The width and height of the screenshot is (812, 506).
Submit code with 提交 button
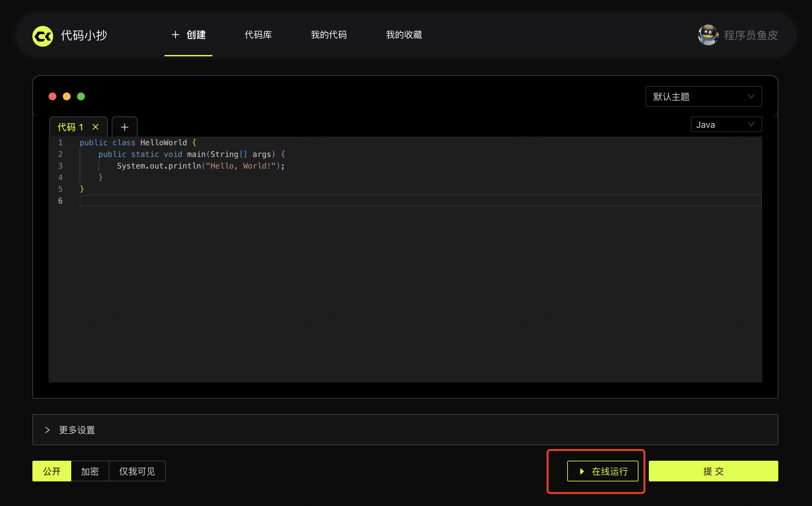pyautogui.click(x=713, y=471)
